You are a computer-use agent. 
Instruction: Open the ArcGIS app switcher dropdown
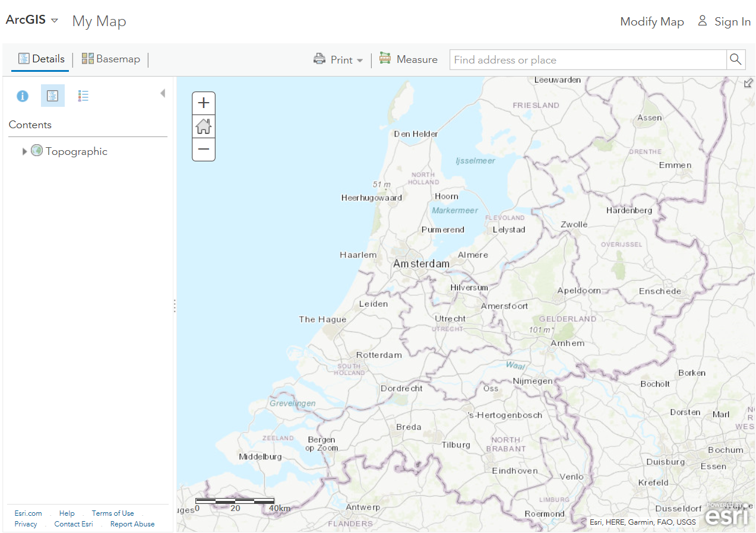(x=55, y=20)
